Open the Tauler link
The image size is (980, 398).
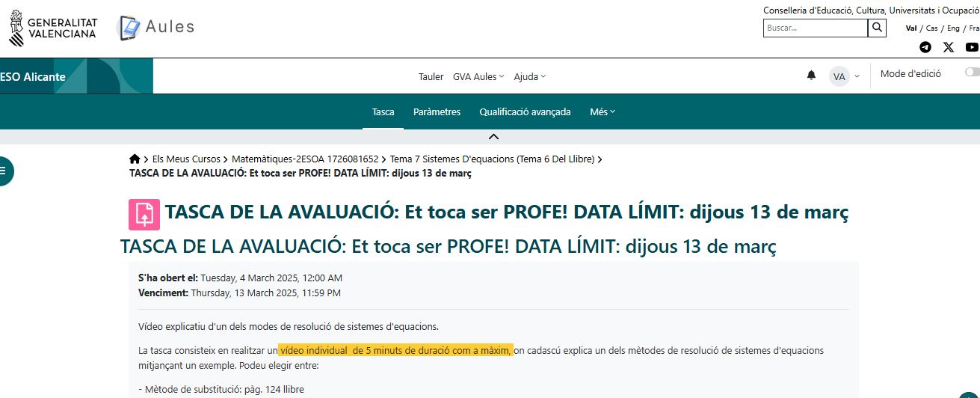tap(431, 76)
